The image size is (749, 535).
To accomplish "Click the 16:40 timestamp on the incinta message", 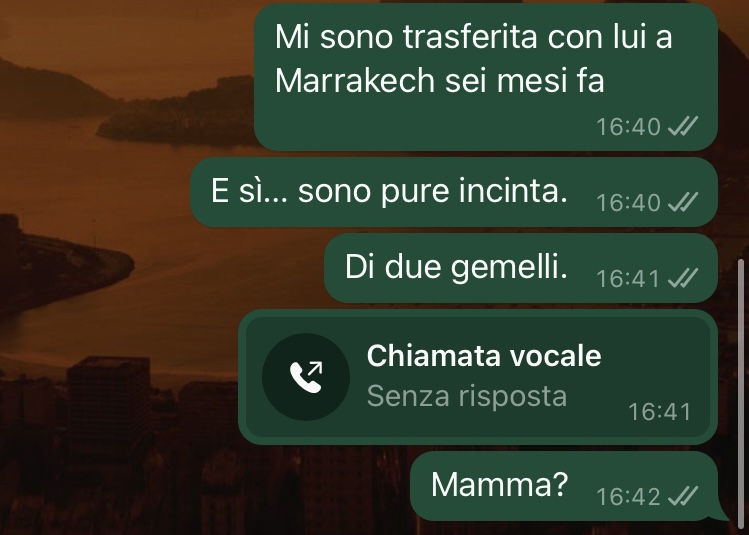I will coord(628,203).
